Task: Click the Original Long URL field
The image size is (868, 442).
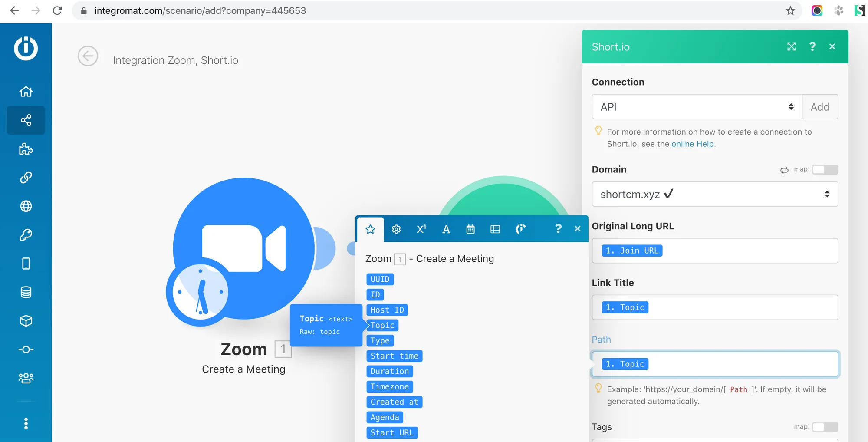Action: (715, 251)
